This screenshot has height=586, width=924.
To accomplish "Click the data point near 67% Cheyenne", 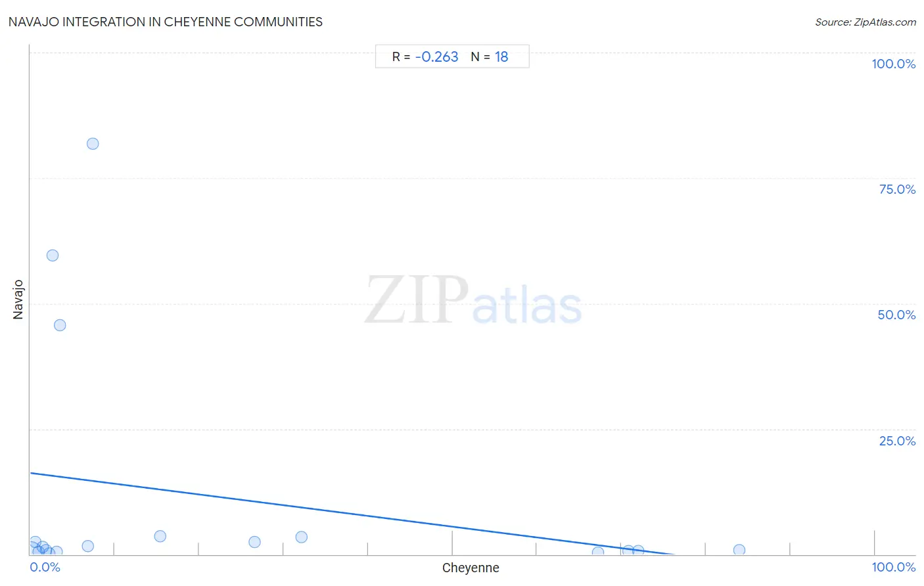I will 598,552.
